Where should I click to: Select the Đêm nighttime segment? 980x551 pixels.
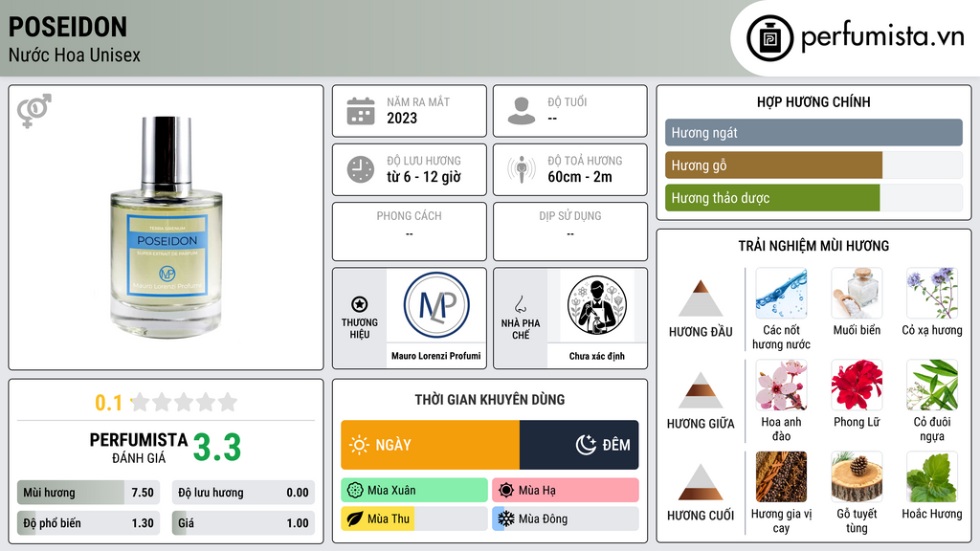[x=579, y=445]
